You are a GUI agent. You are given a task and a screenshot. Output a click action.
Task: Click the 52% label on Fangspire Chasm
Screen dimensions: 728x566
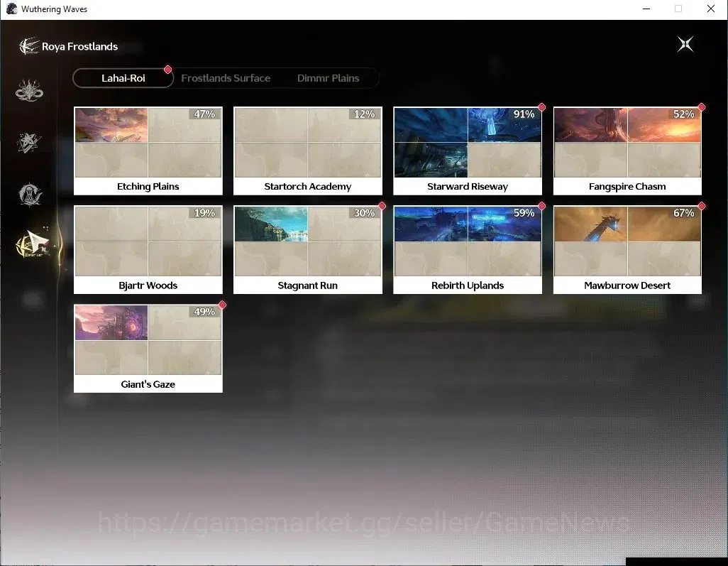pyautogui.click(x=683, y=114)
